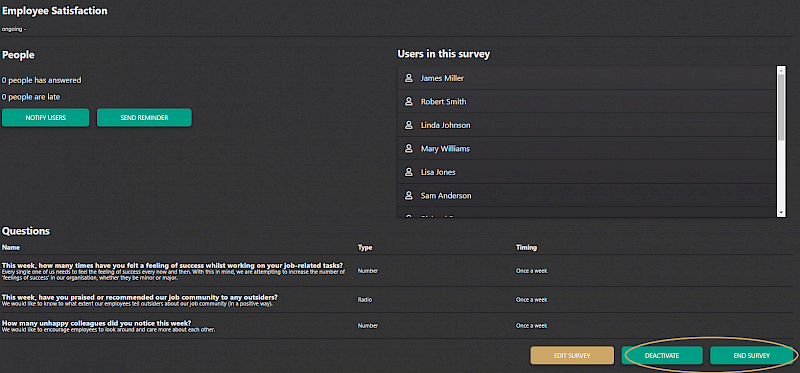
Task: Click the People heading
Action: pos(18,55)
